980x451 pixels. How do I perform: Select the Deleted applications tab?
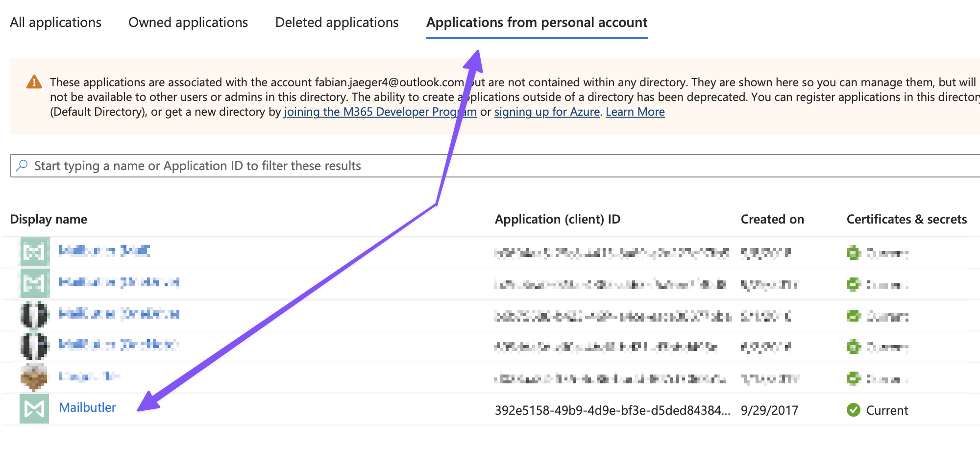click(337, 23)
